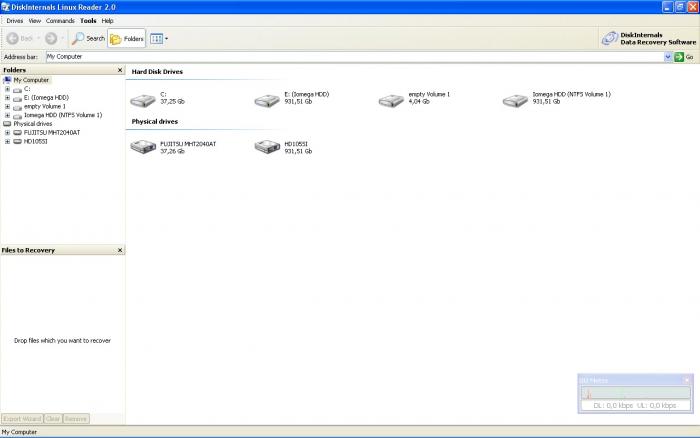Click the HD105SI physical drive icon
Viewport: 700px width, 438px height.
(x=267, y=146)
